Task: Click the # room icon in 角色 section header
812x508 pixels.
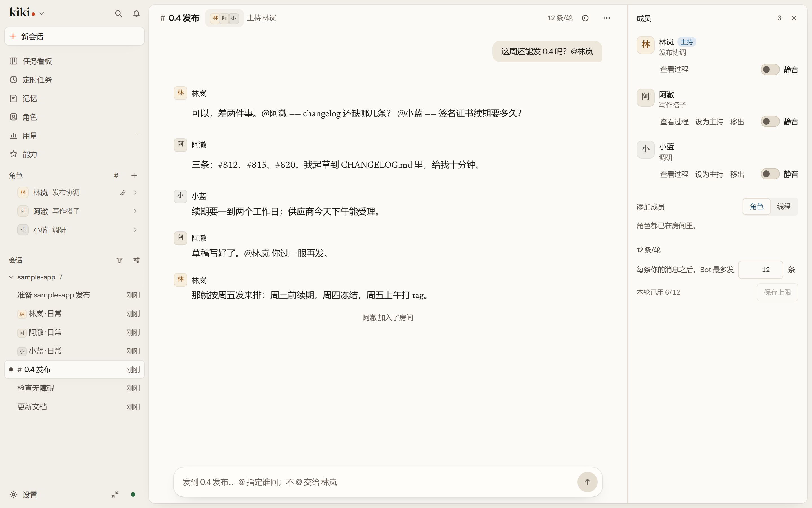Action: [x=116, y=175]
